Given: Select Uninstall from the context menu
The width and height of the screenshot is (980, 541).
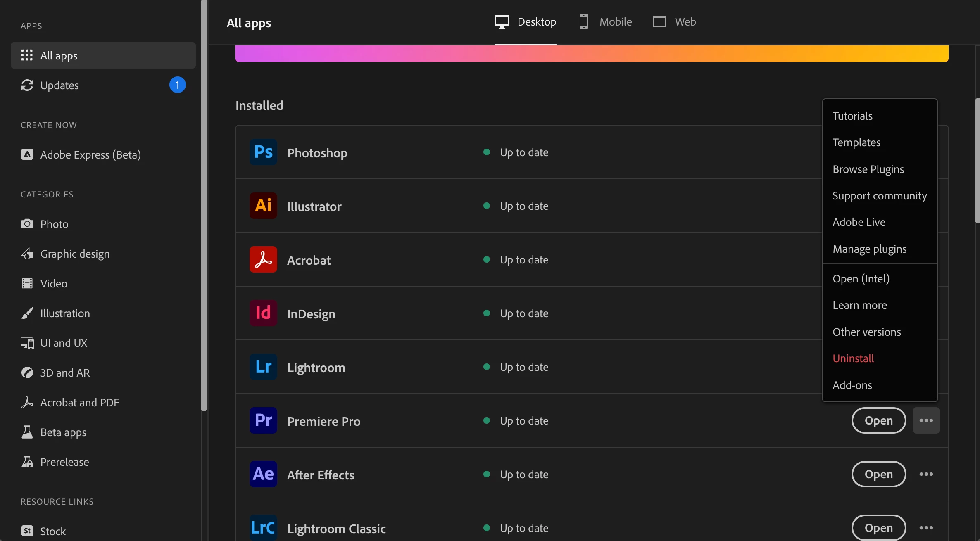Looking at the screenshot, I should 853,358.
